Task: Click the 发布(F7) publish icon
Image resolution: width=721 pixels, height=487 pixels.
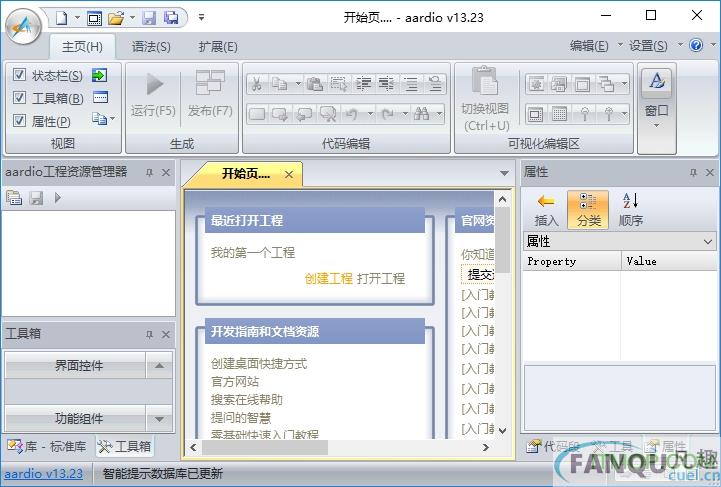Action: [x=210, y=83]
